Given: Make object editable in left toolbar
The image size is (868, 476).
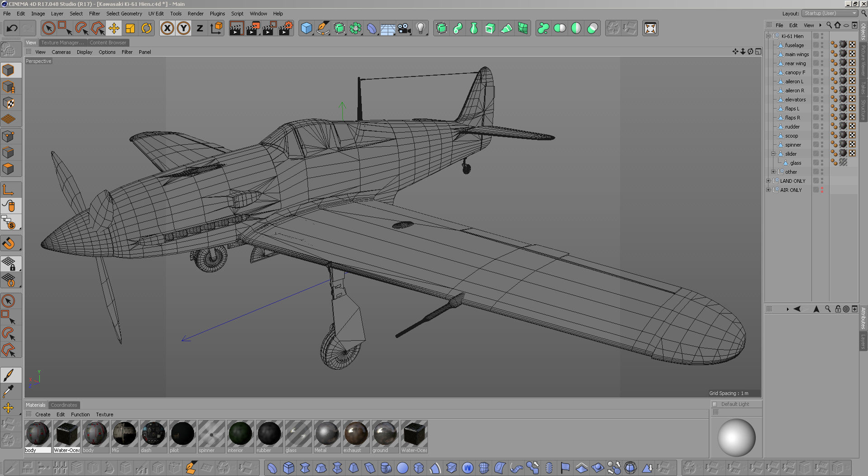Looking at the screenshot, I should tap(9, 50).
